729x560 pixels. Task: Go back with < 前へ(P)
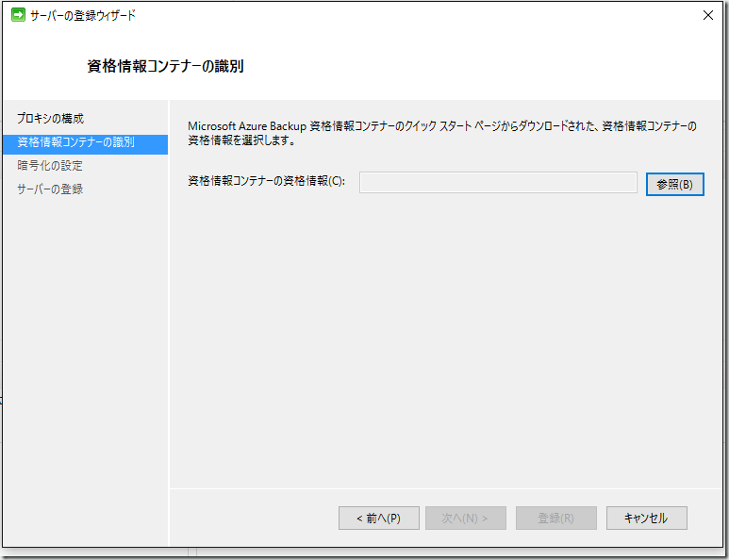pyautogui.click(x=378, y=519)
